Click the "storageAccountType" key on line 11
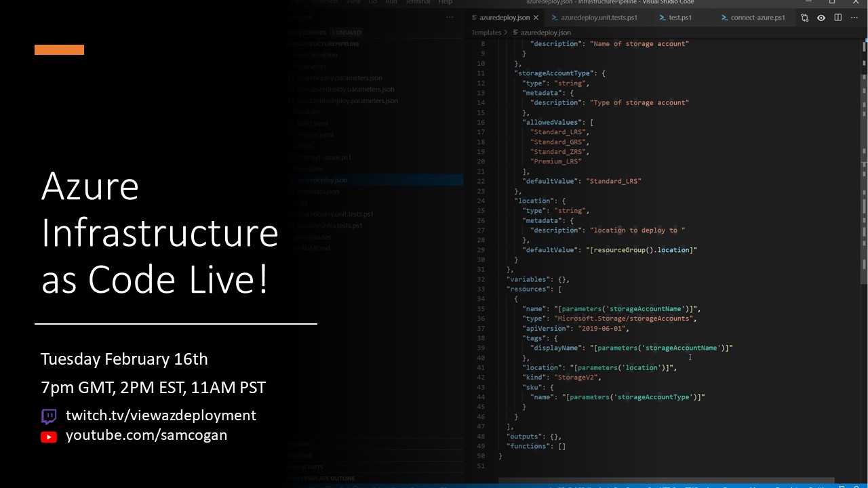Screen dimensions: 868x488 pos(554,73)
